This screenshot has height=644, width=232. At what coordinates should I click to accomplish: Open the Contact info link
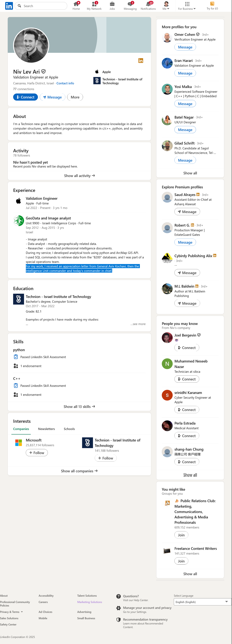[65, 83]
